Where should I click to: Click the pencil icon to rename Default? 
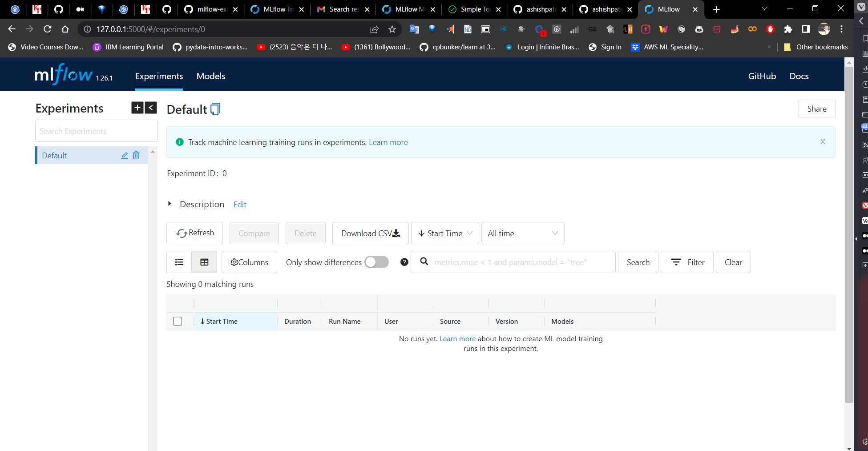tap(125, 155)
